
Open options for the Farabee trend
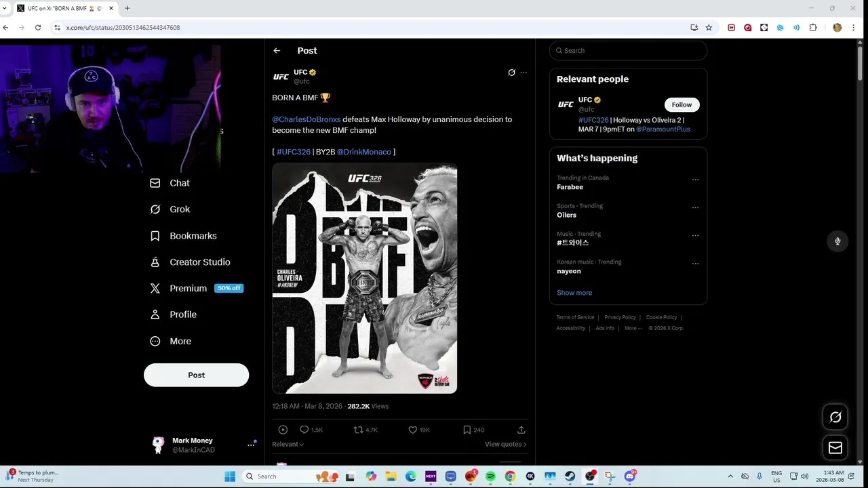[695, 180]
